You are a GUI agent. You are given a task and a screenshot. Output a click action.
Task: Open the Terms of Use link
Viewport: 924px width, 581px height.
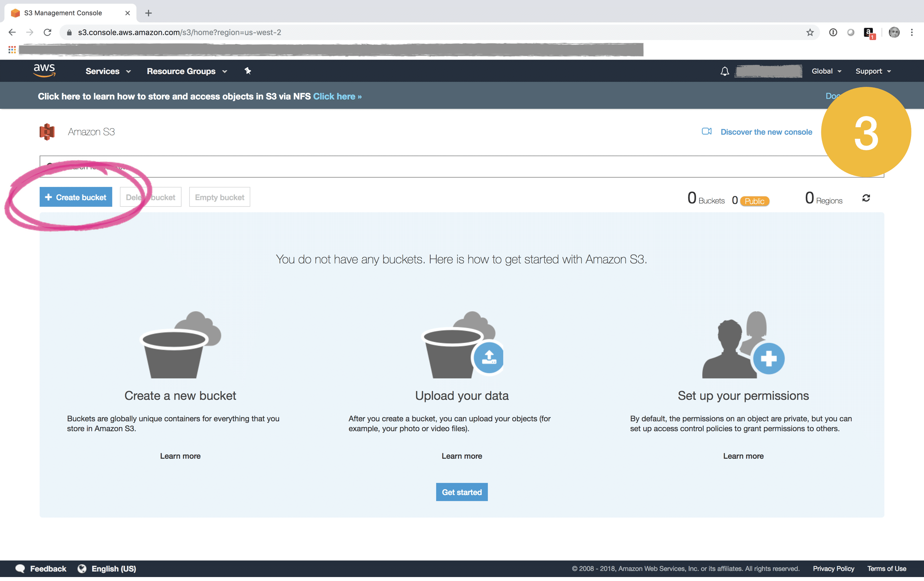click(x=887, y=569)
